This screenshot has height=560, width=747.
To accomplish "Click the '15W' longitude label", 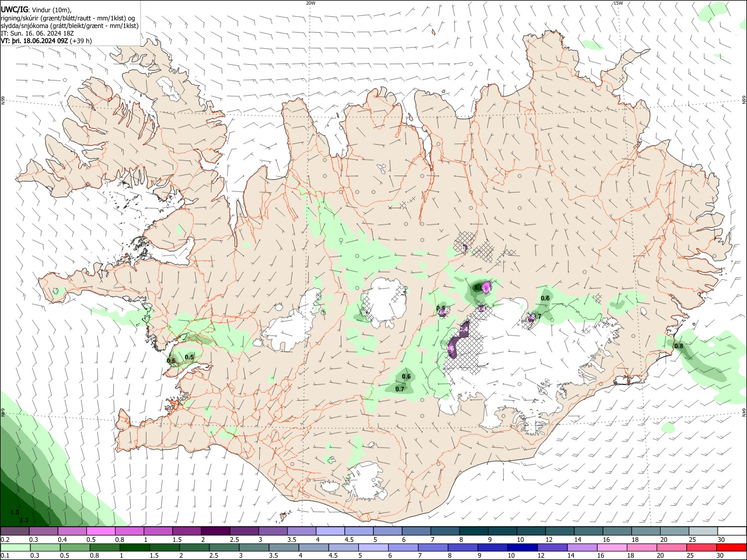I will point(618,3).
